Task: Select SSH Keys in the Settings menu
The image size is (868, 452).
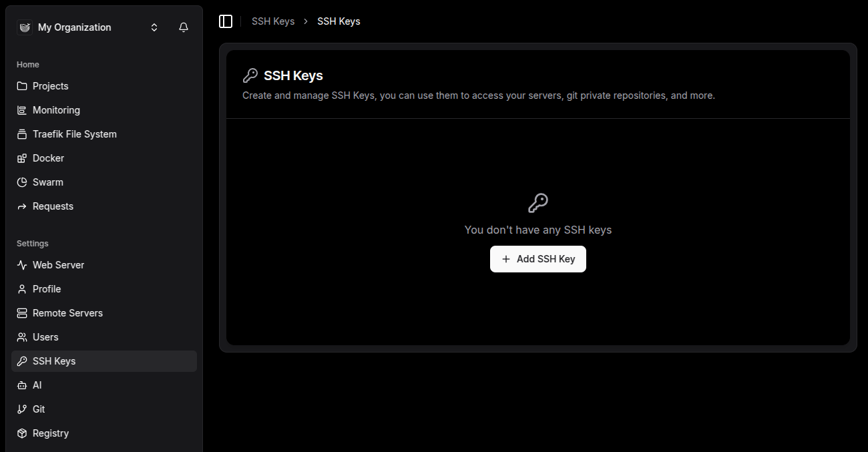Action: 53,361
